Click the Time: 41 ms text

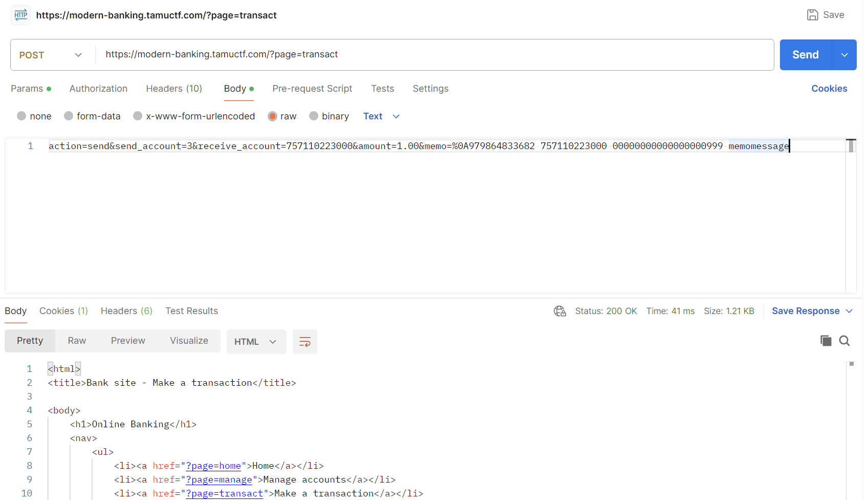670,311
